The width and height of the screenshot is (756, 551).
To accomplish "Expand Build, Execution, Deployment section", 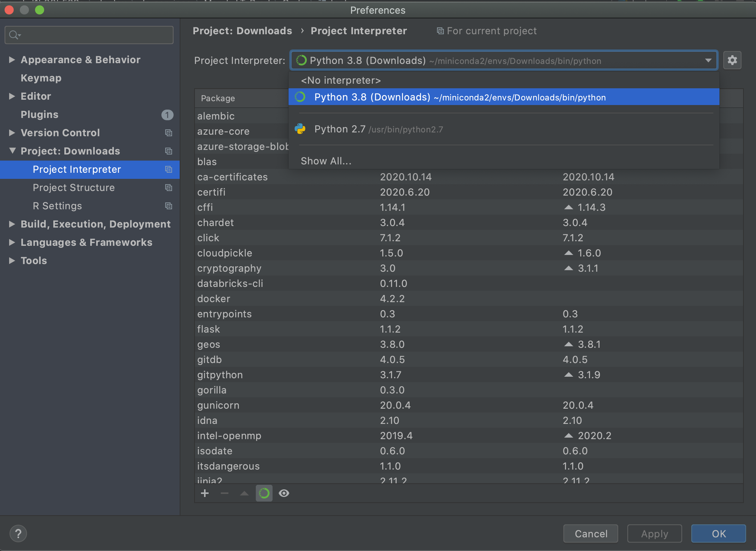I will pos(12,224).
